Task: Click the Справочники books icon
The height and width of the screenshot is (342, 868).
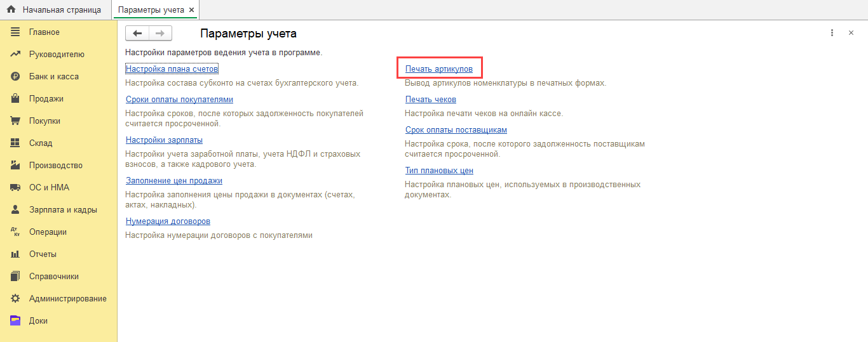Action: pyautogui.click(x=15, y=276)
